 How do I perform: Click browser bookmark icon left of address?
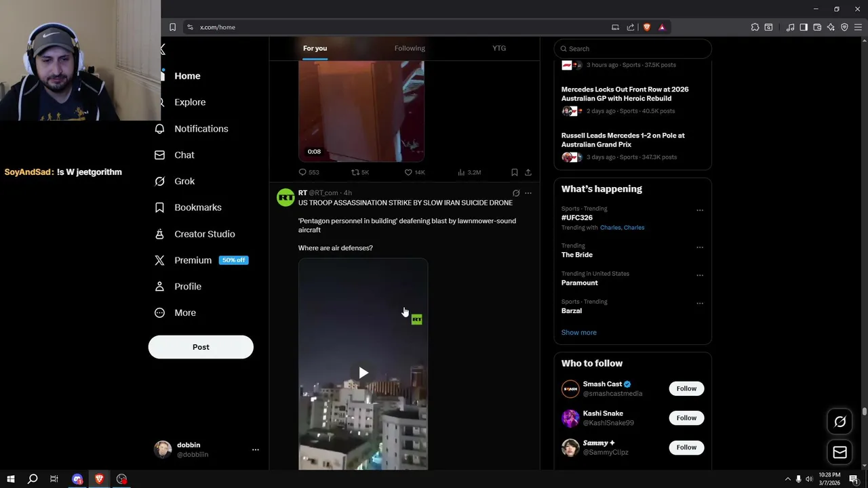pyautogui.click(x=172, y=27)
